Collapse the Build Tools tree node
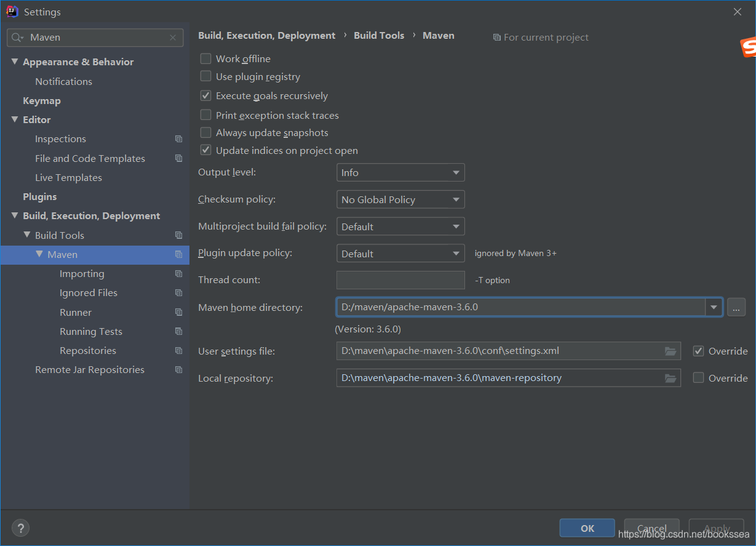Screen dimensions: 756x546 (x=27, y=235)
